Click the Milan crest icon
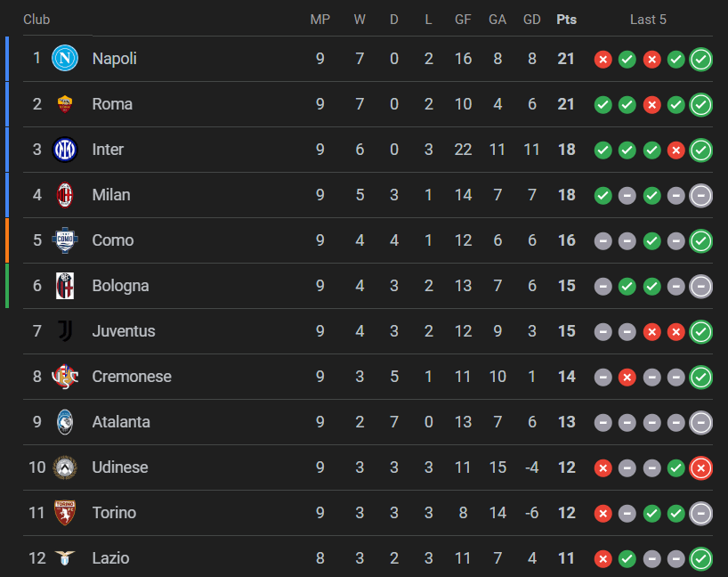This screenshot has width=728, height=577. (65, 195)
